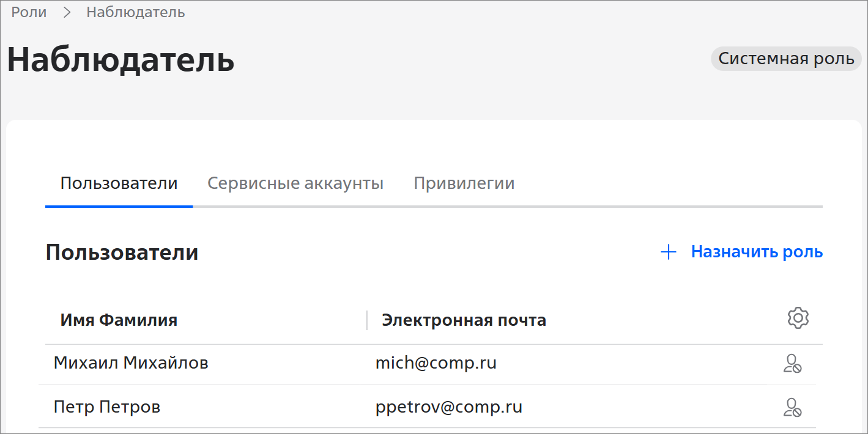868x434 pixels.
Task: Click the Электронная почта column header
Action: tap(464, 320)
